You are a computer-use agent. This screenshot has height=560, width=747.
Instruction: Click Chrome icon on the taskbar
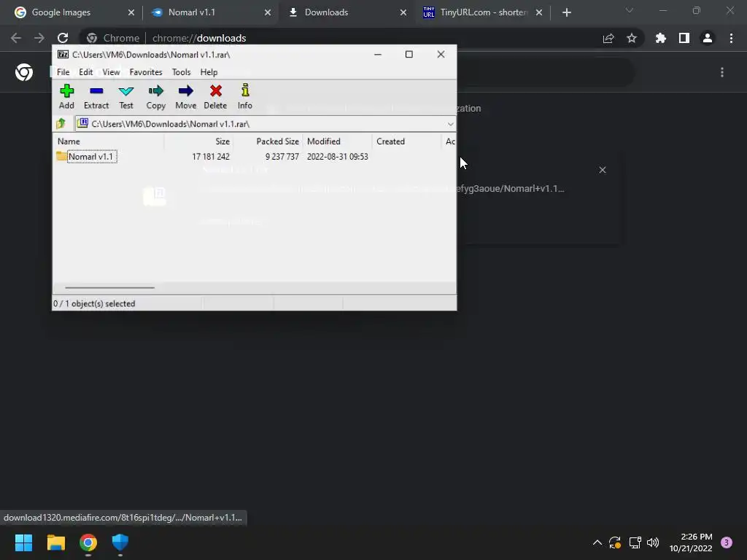88,542
